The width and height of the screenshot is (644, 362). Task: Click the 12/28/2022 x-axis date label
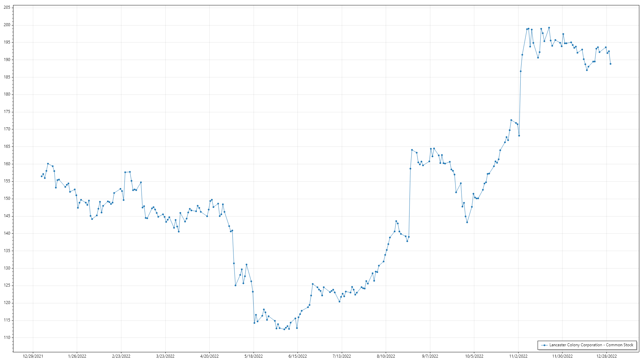coord(606,356)
